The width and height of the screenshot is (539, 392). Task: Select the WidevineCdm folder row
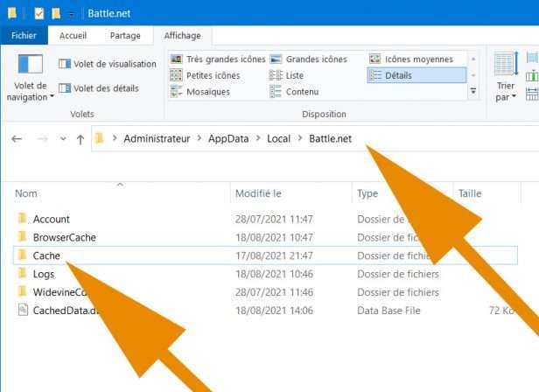pos(265,292)
